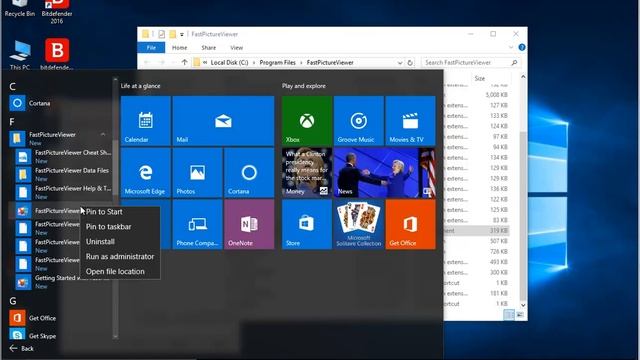Open FastPictureViewer Cheat Sheet entry
This screenshot has width=640, height=360.
tap(63, 156)
